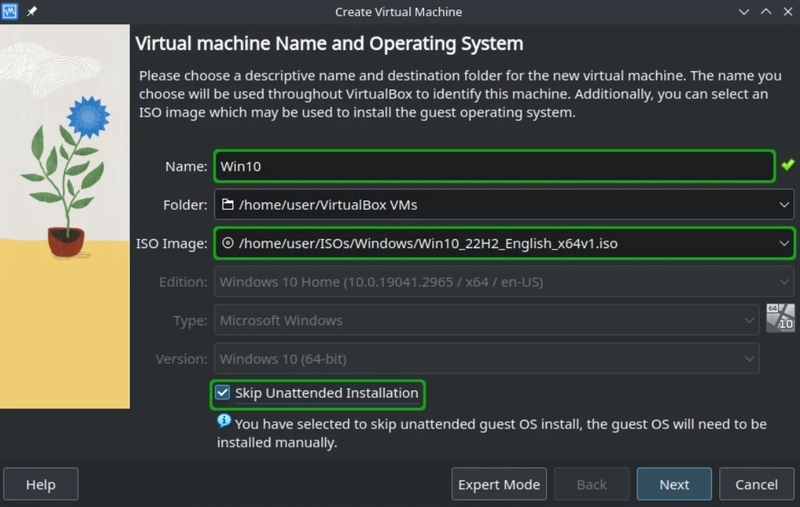Screen dimensions: 800x507
Task: Open the Folder dropdown arrow
Action: pyautogui.click(x=784, y=205)
